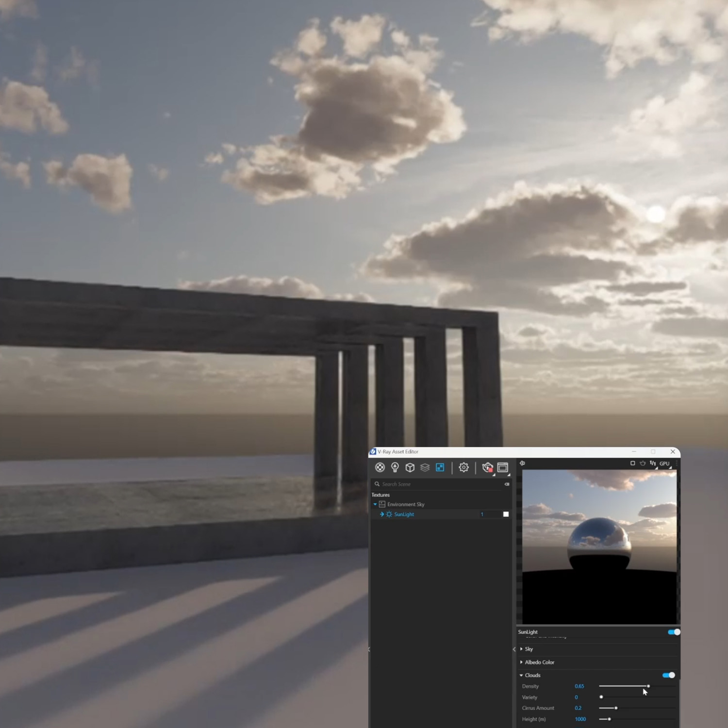The width and height of the screenshot is (728, 728).
Task: Click the Variety value 0
Action: (x=576, y=697)
